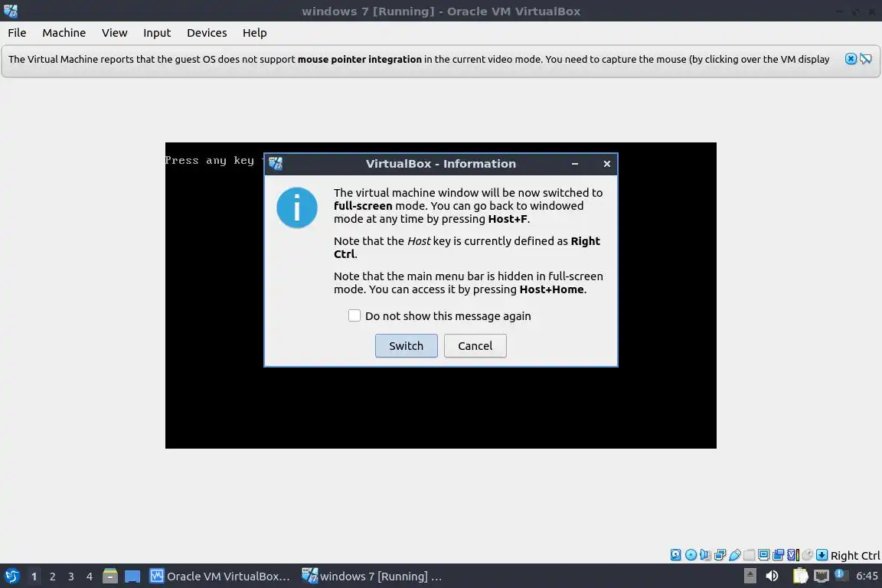Click the Right Ctrl host key label
This screenshot has width=882, height=588.
[855, 556]
